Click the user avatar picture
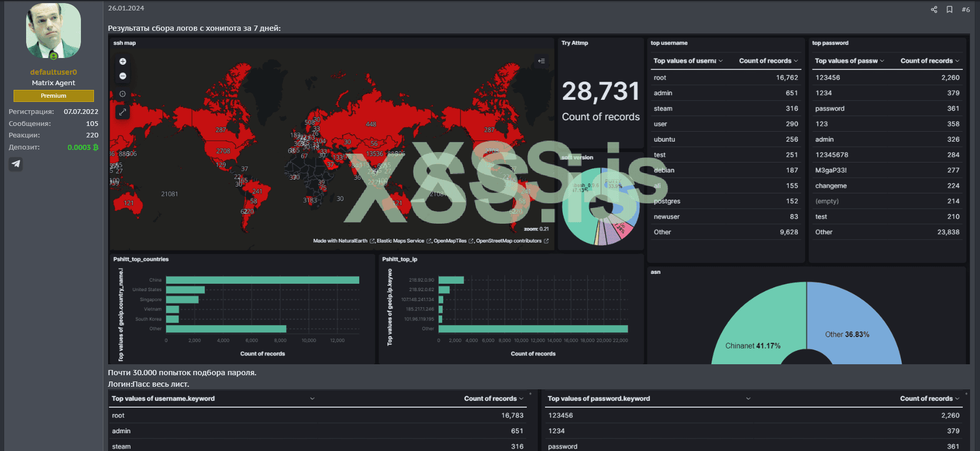This screenshot has height=451, width=980. [53, 30]
